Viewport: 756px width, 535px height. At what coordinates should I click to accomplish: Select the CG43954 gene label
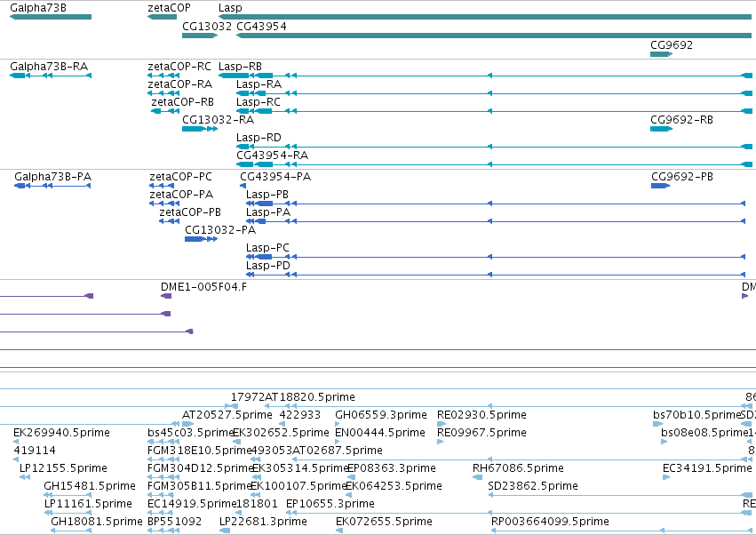(261, 26)
